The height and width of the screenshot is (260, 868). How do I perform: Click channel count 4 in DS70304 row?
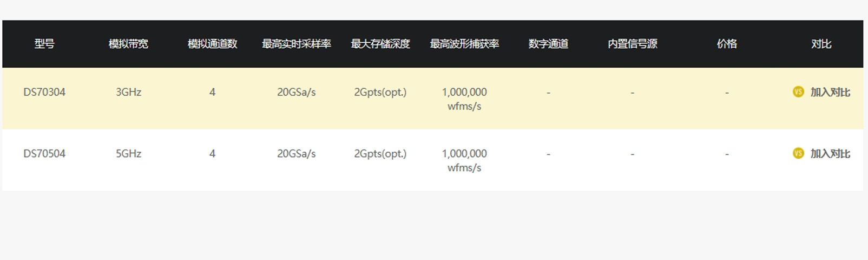pyautogui.click(x=212, y=92)
